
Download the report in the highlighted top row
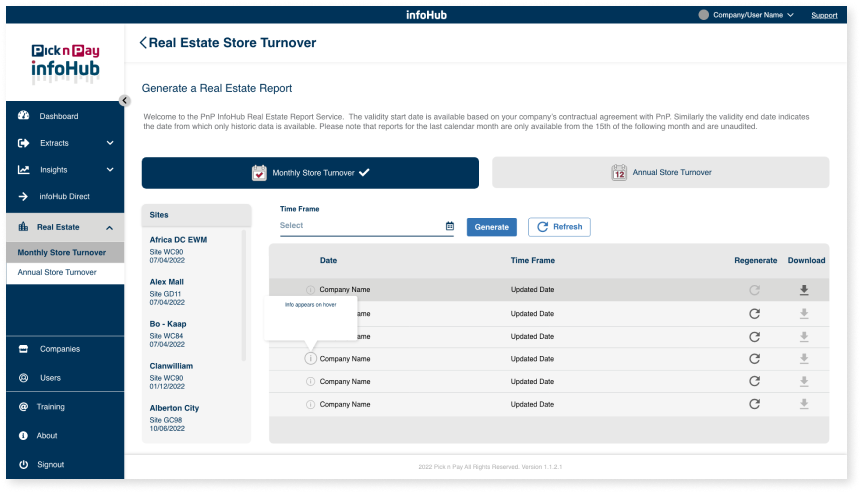click(804, 290)
